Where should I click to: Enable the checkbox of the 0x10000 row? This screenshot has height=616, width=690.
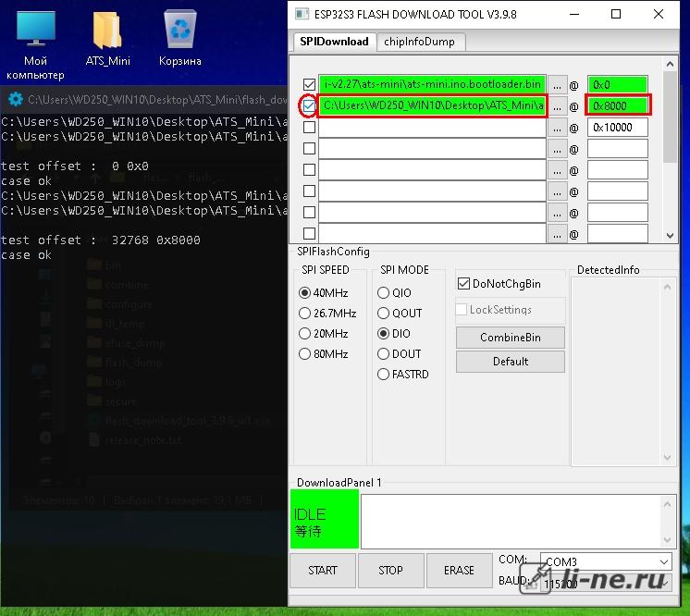[309, 127]
